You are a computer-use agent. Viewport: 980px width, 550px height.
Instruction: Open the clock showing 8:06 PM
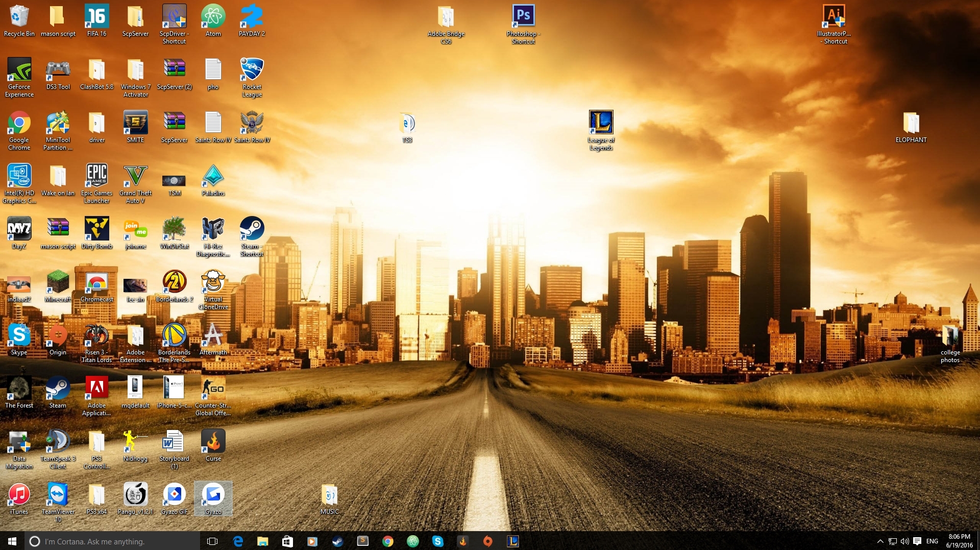pos(959,541)
